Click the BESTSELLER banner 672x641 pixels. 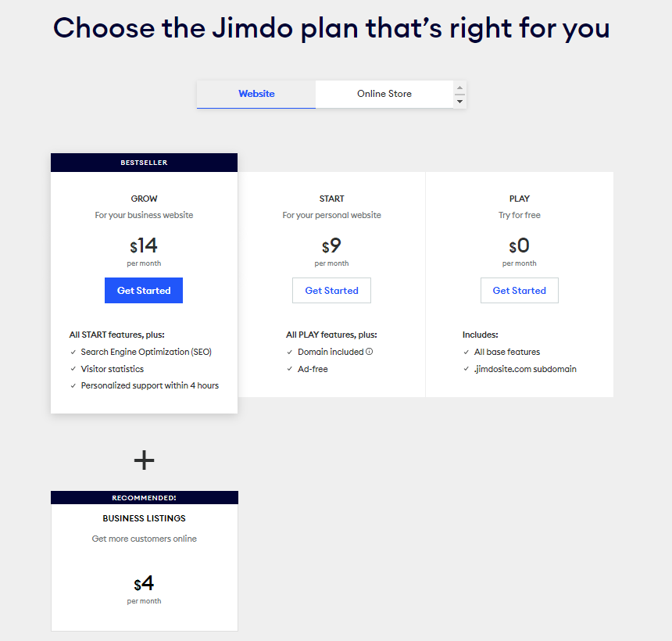point(144,163)
